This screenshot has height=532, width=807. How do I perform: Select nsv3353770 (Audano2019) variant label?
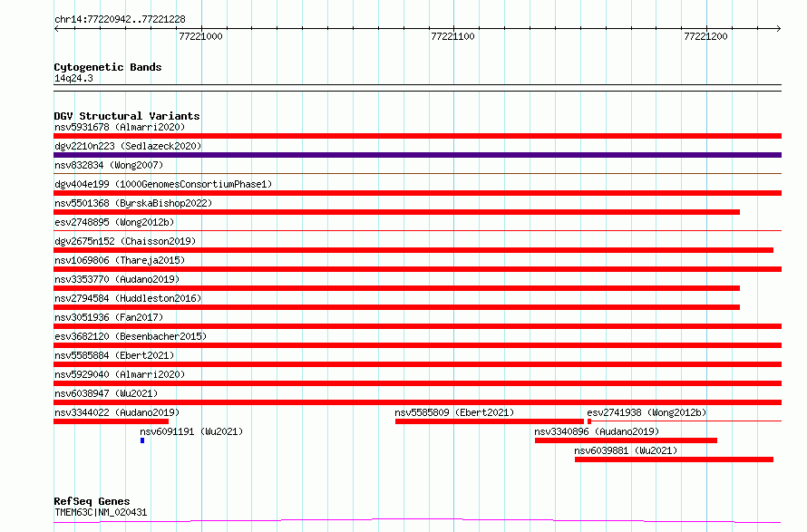click(x=117, y=279)
